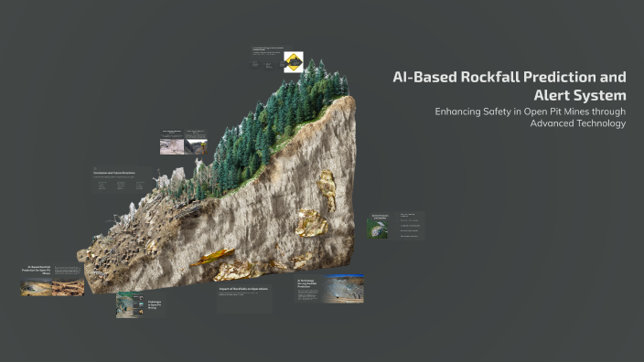Open the 'Conclusion and Future Directions' slide
644x362 pixels.
(122, 180)
